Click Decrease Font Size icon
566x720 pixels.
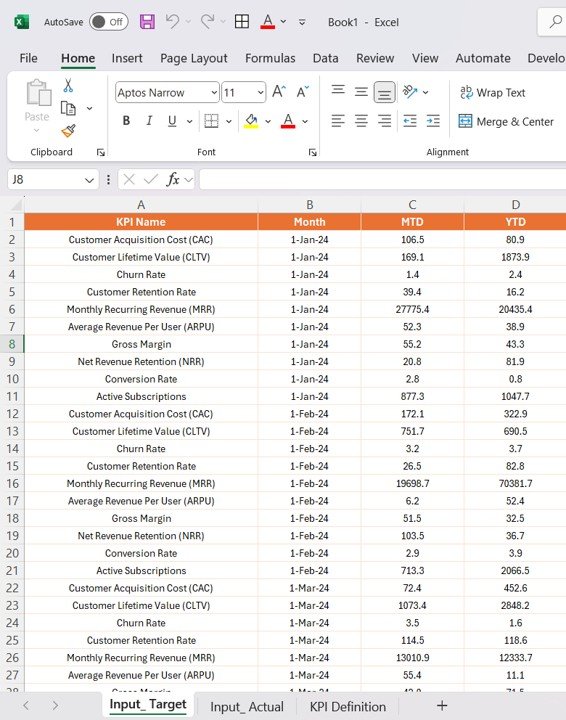pyautogui.click(x=303, y=92)
